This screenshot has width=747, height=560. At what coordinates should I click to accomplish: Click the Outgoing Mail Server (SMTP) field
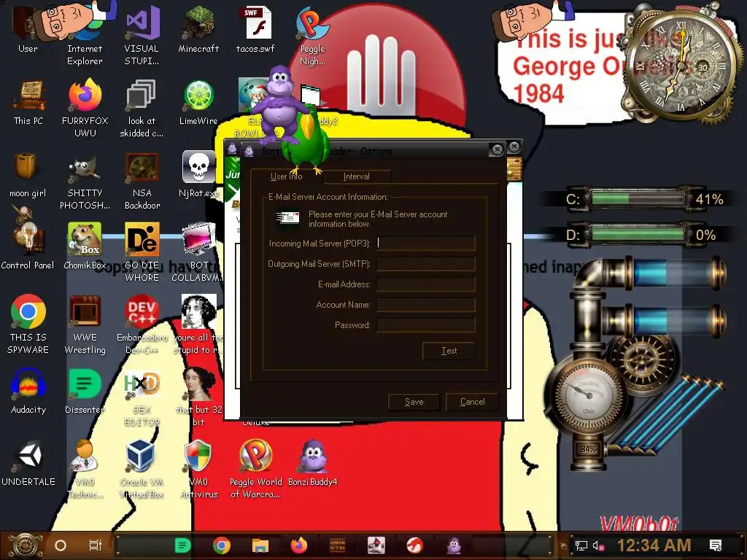(426, 264)
